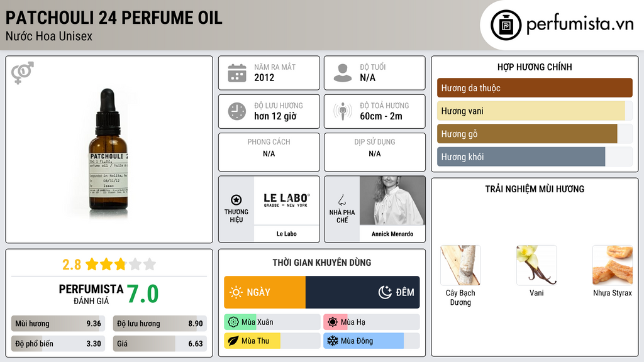Image resolution: width=644 pixels, height=362 pixels.
Task: Open perfumer Annick Menardo's photo
Action: pyautogui.click(x=392, y=200)
